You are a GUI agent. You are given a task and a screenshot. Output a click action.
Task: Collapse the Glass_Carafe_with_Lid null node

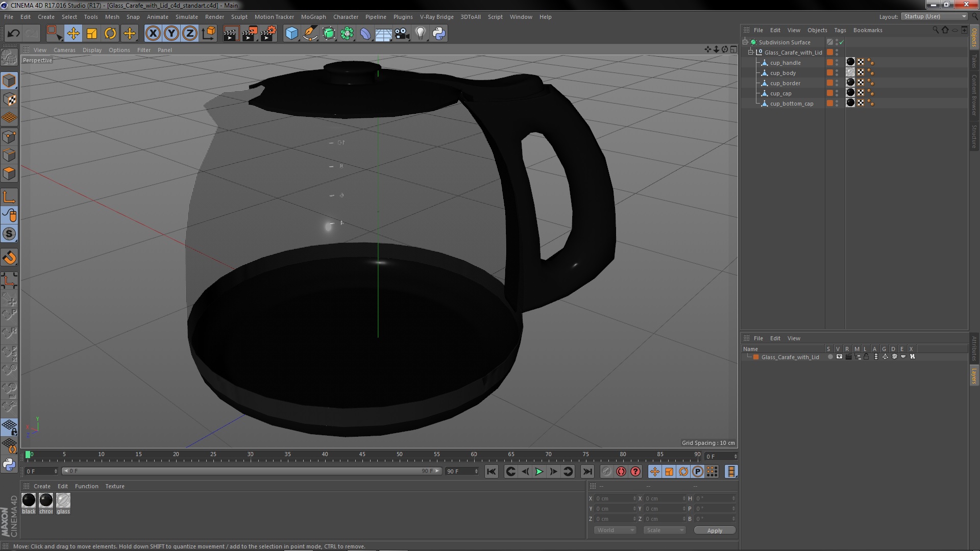(751, 52)
